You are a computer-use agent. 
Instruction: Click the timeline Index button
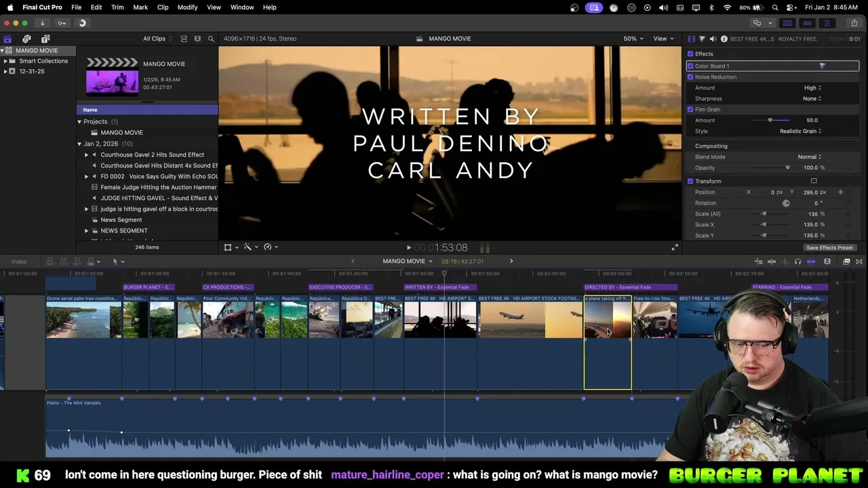(x=19, y=262)
